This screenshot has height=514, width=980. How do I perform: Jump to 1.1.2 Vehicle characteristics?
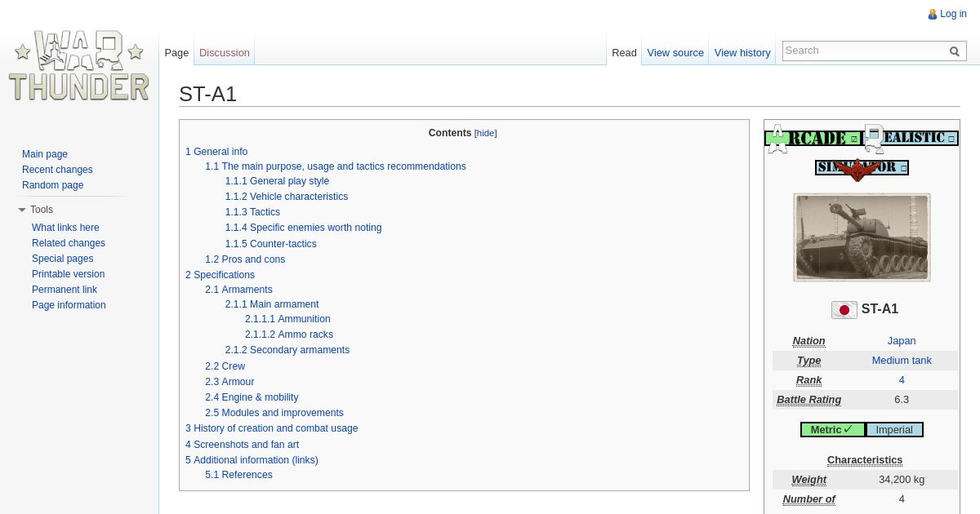point(287,197)
